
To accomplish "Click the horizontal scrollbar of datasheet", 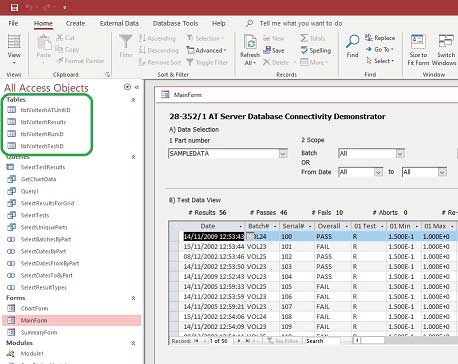I will [x=405, y=340].
